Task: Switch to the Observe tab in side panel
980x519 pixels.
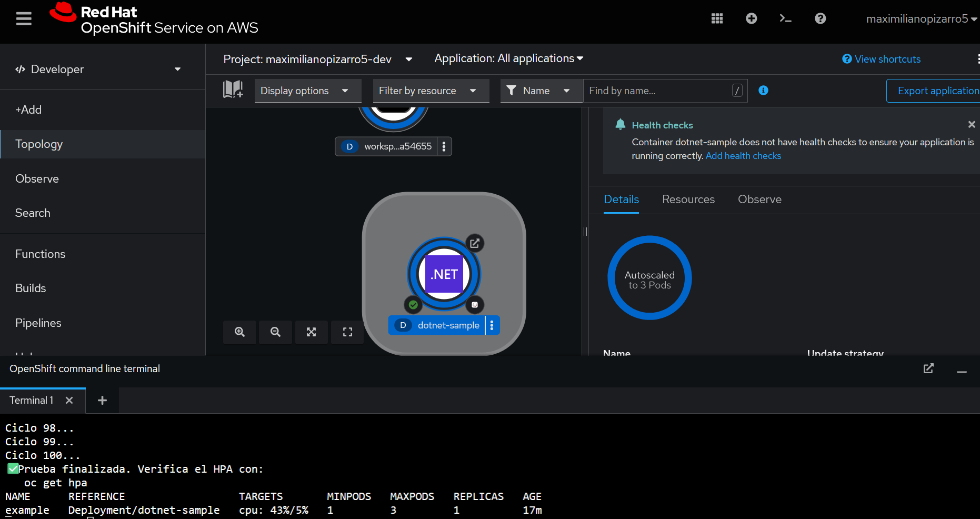Action: click(759, 199)
